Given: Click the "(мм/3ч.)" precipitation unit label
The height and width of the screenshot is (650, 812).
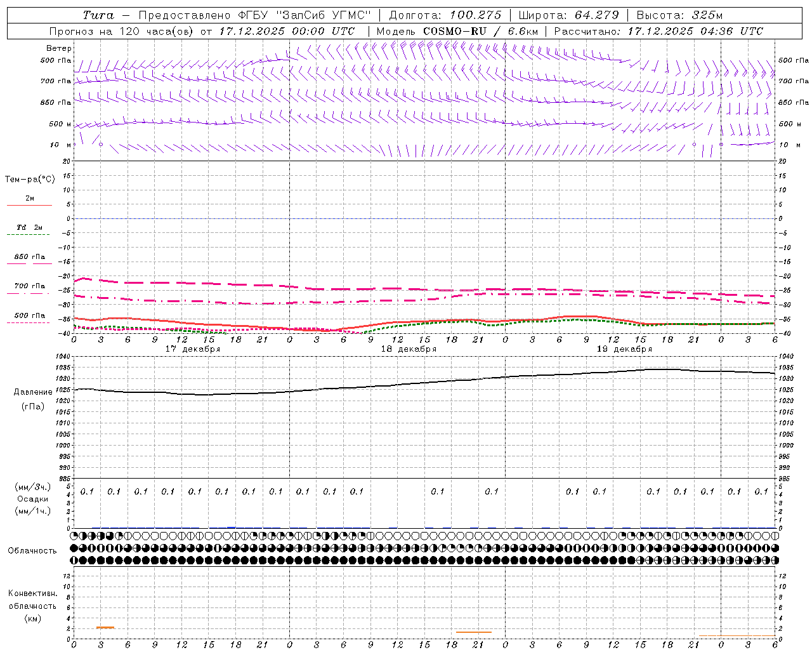Looking at the screenshot, I should click(x=33, y=487).
